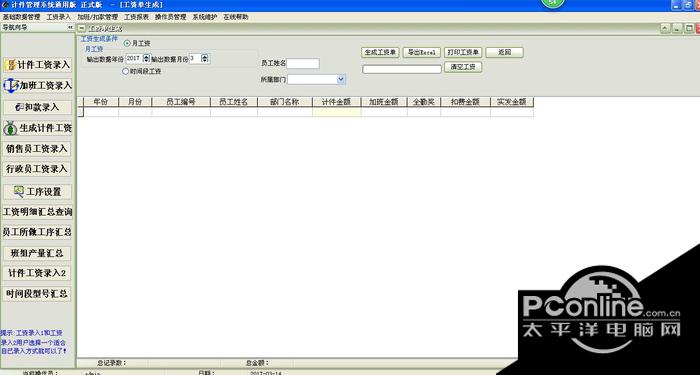Click the 全勤奖 column header

(424, 102)
